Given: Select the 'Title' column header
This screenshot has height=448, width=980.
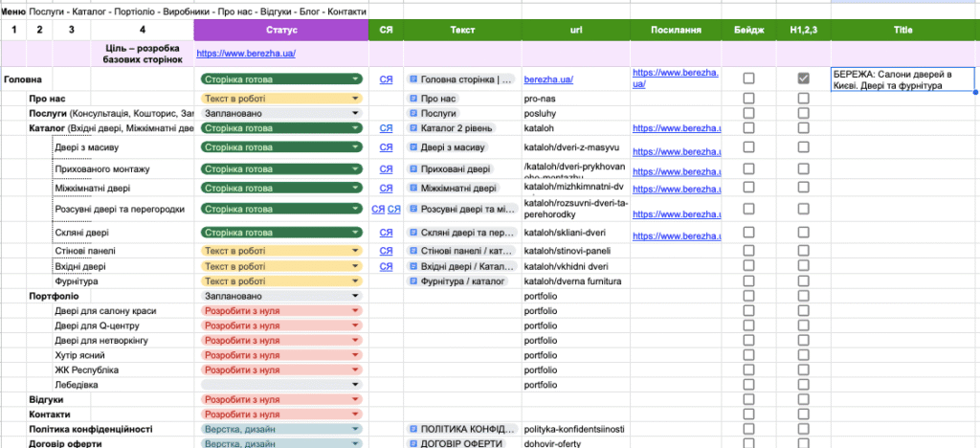Looking at the screenshot, I should coord(905,30).
